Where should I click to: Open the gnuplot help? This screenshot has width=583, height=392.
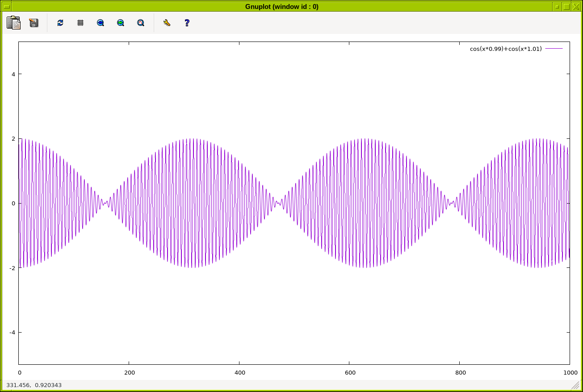pos(187,23)
